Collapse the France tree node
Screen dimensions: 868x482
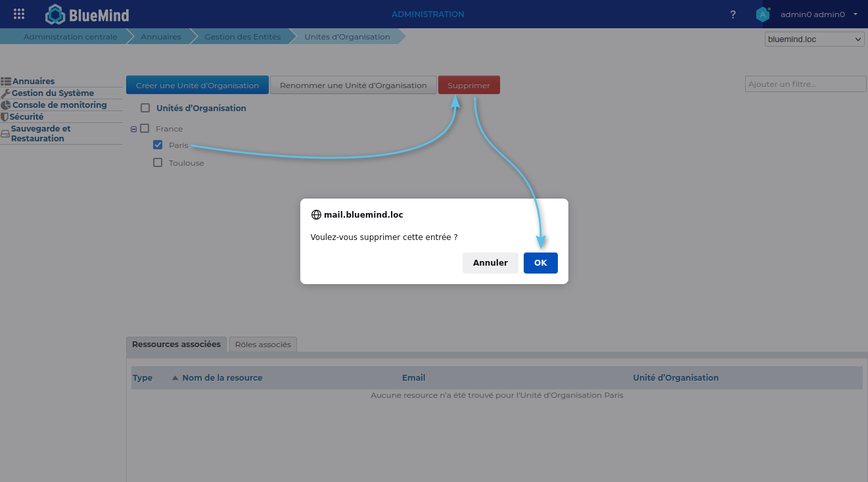point(134,129)
